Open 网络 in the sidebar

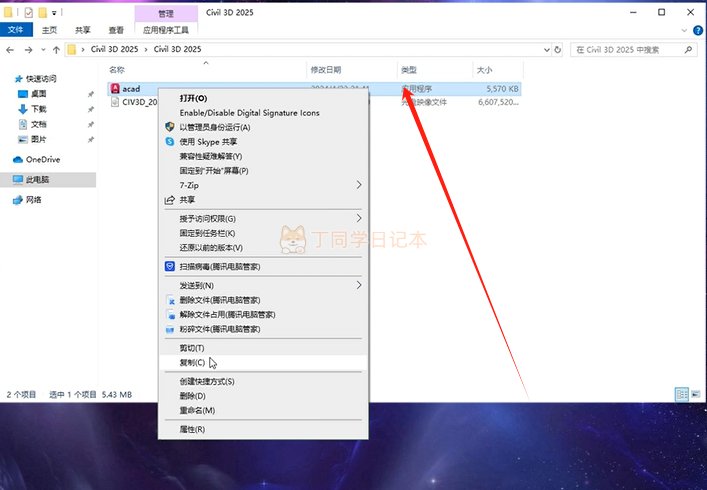(33, 200)
